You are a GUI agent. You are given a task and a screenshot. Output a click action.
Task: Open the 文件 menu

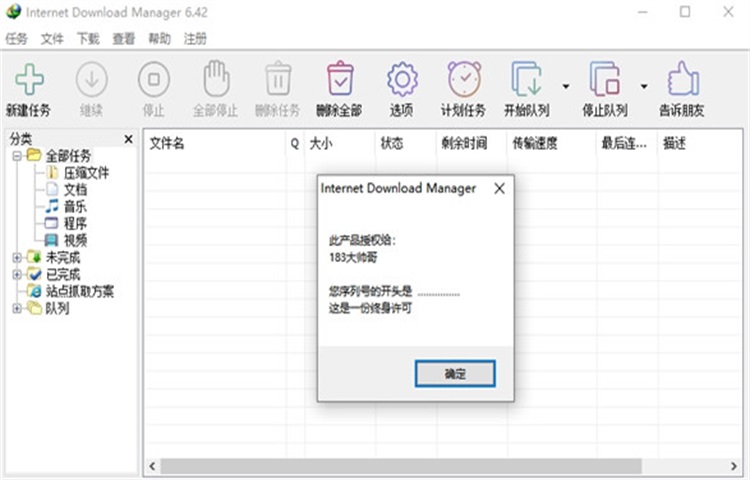(x=52, y=38)
